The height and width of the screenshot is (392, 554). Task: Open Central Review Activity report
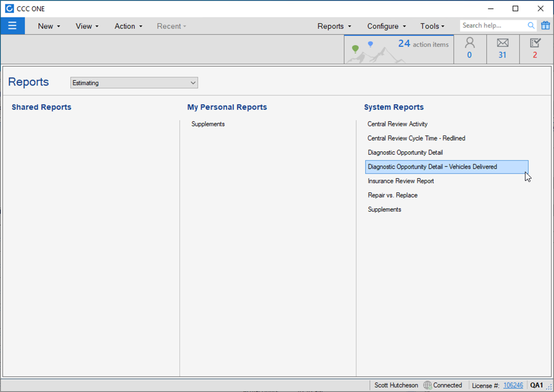coord(397,124)
